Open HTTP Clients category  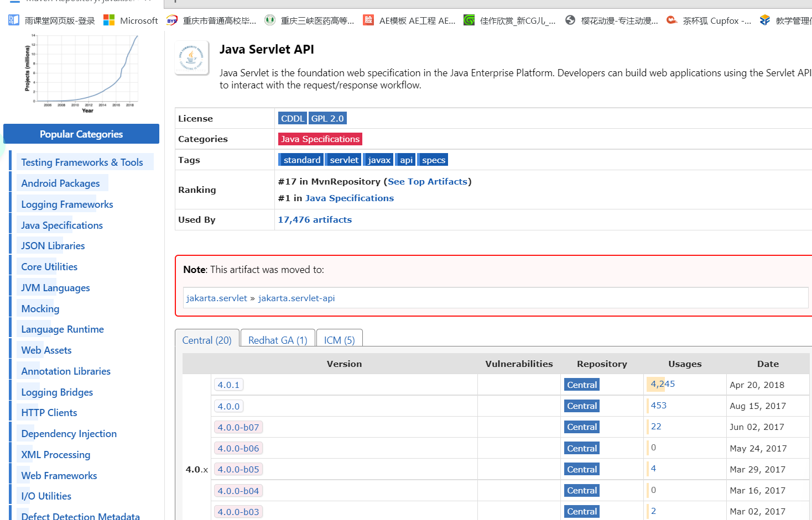click(49, 412)
